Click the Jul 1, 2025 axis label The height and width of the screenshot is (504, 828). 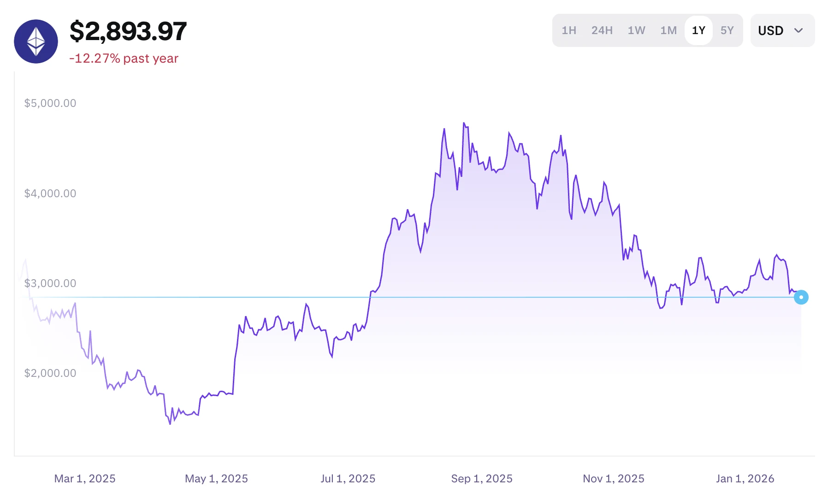click(x=348, y=479)
